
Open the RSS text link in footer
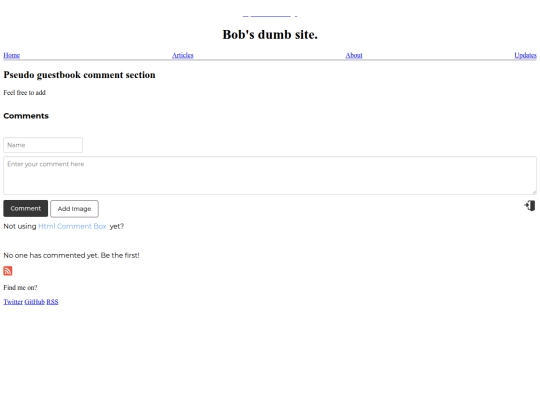coord(52,302)
